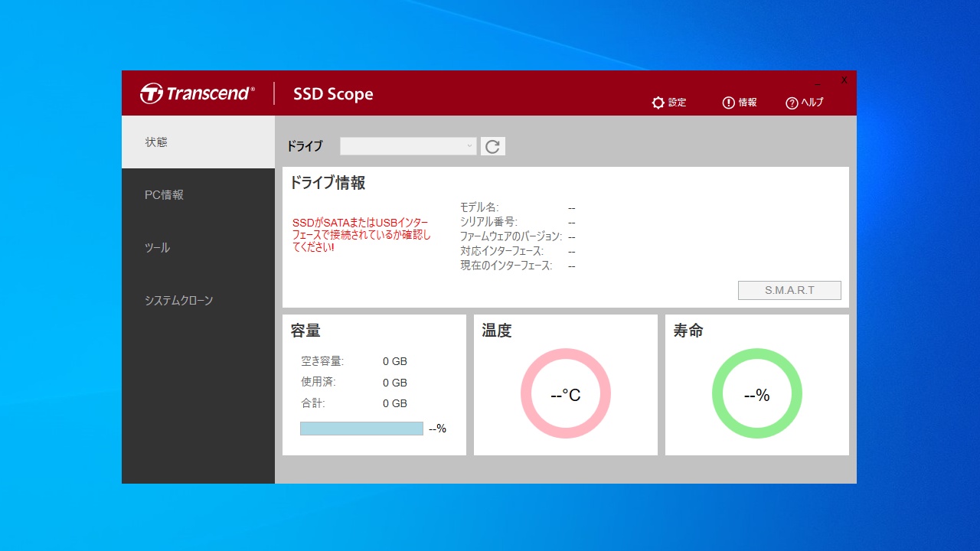Viewport: 980px width, 551px height.
Task: Click the capacity usage progress bar
Action: pyautogui.click(x=361, y=429)
